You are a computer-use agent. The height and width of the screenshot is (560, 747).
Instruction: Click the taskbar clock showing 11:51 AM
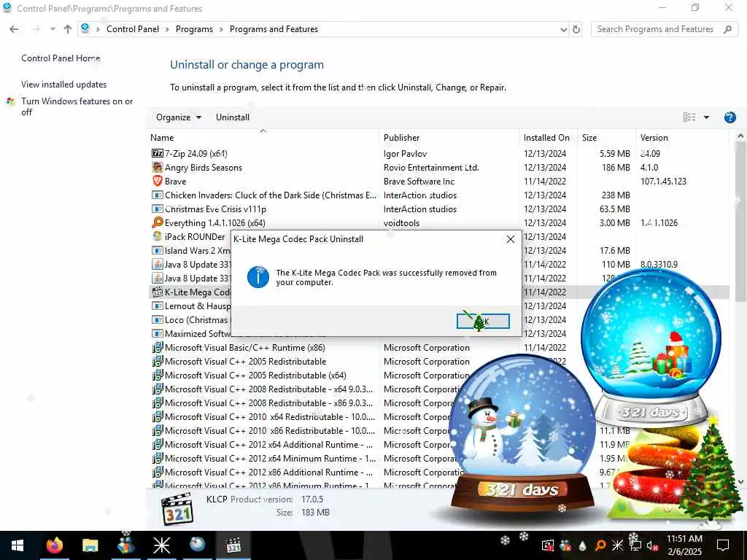(684, 545)
